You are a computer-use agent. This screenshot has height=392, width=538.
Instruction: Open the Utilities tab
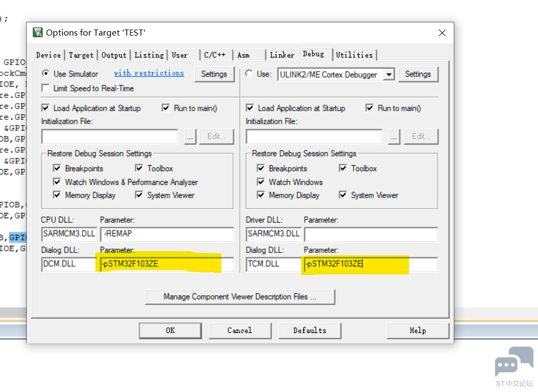(355, 55)
